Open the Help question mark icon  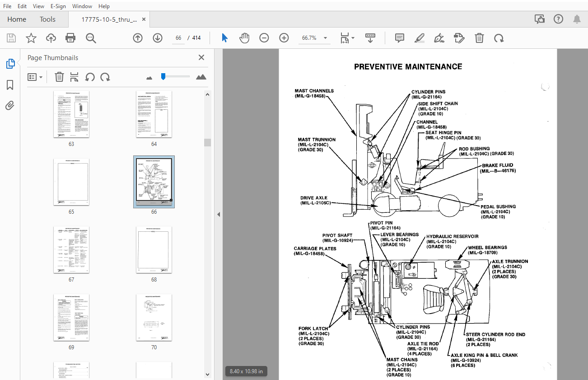(558, 19)
